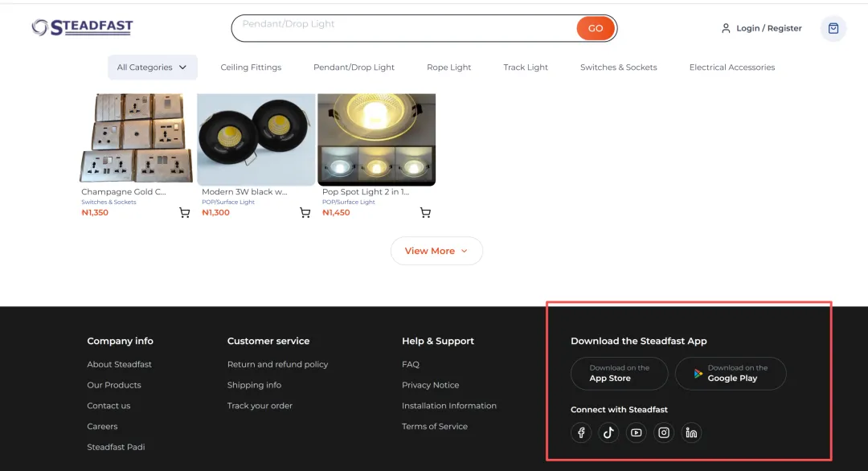The width and height of the screenshot is (868, 471).
Task: Click POP/Surface Light label under Pop Spot Light
Action: (x=348, y=202)
